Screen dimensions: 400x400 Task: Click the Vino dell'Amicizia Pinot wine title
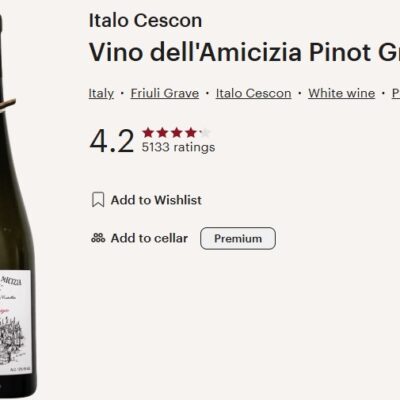click(x=244, y=52)
